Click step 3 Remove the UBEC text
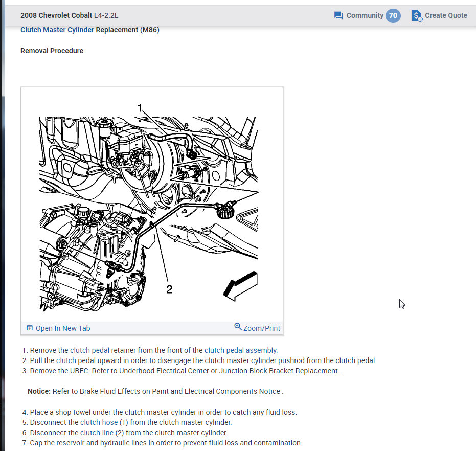The image size is (476, 451). [182, 371]
